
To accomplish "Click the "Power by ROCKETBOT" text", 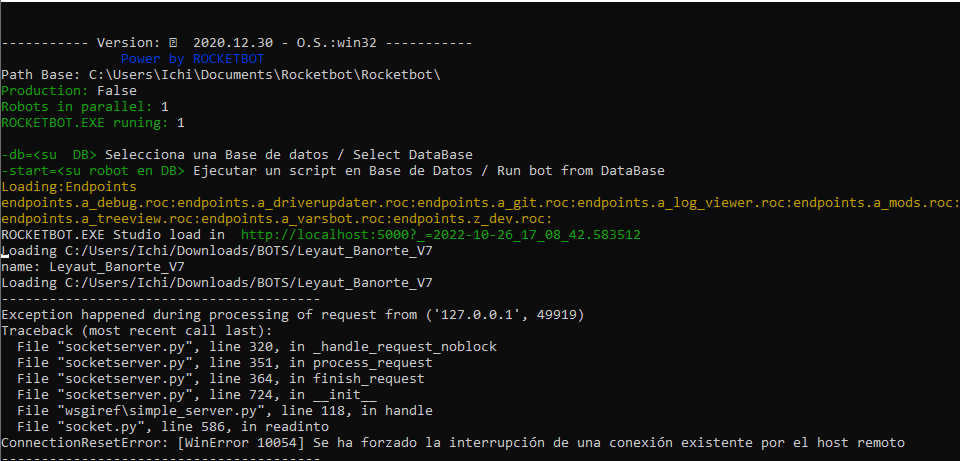I will (x=192, y=59).
